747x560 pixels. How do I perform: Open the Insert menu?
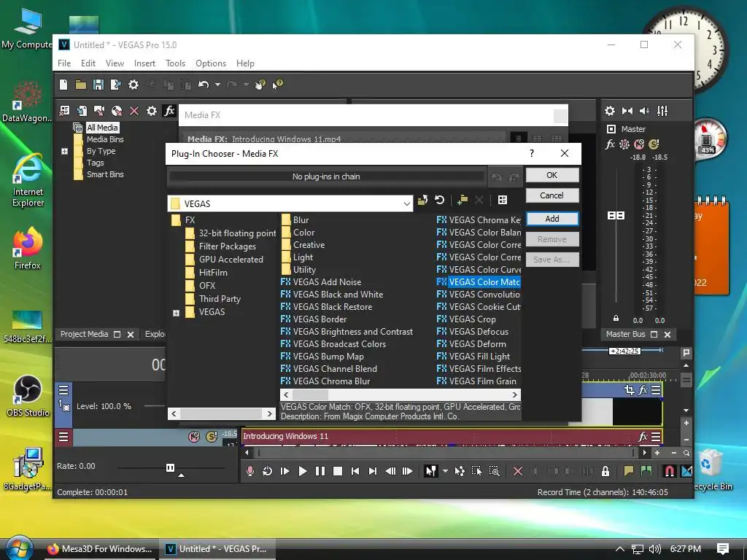click(x=144, y=63)
